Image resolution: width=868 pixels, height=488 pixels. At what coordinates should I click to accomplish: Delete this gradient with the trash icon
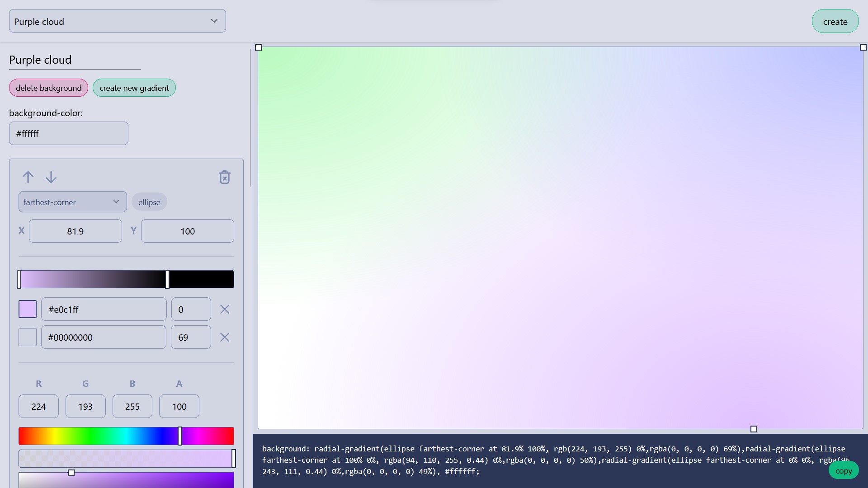point(225,177)
